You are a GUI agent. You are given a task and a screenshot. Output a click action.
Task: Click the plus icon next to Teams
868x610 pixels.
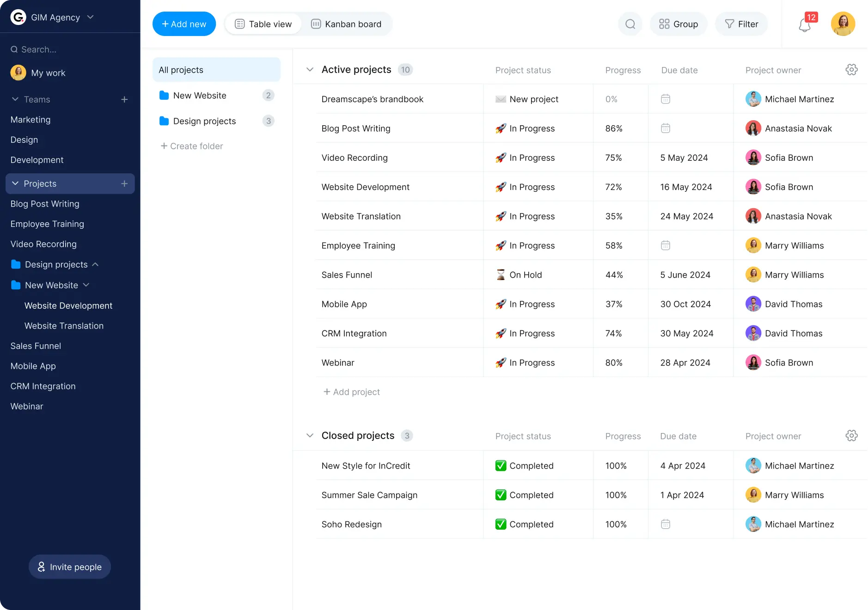125,99
